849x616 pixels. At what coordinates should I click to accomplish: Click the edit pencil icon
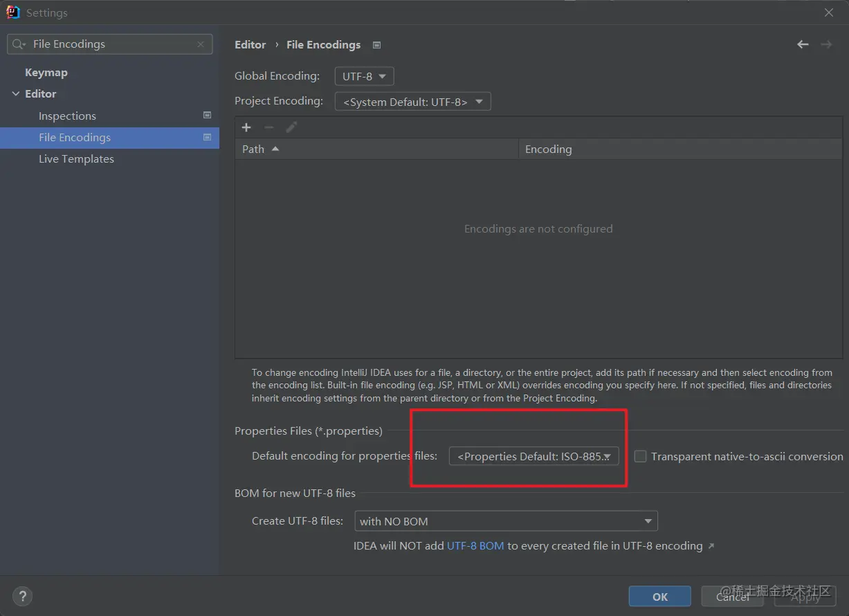[291, 127]
